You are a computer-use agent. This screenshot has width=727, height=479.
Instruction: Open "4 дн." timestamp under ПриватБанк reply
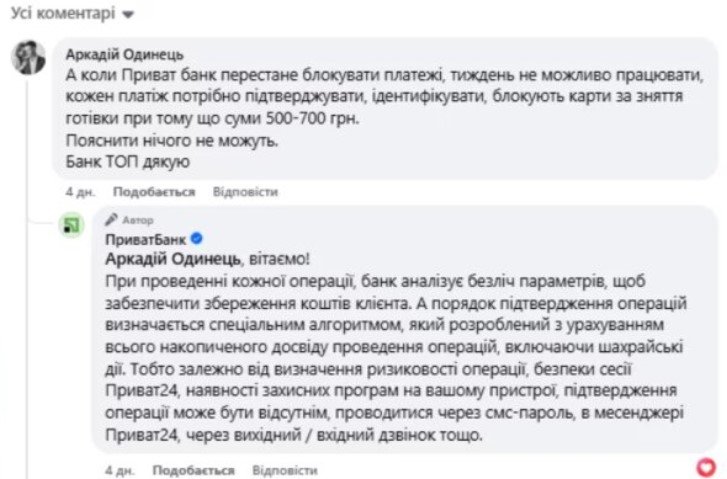116,469
